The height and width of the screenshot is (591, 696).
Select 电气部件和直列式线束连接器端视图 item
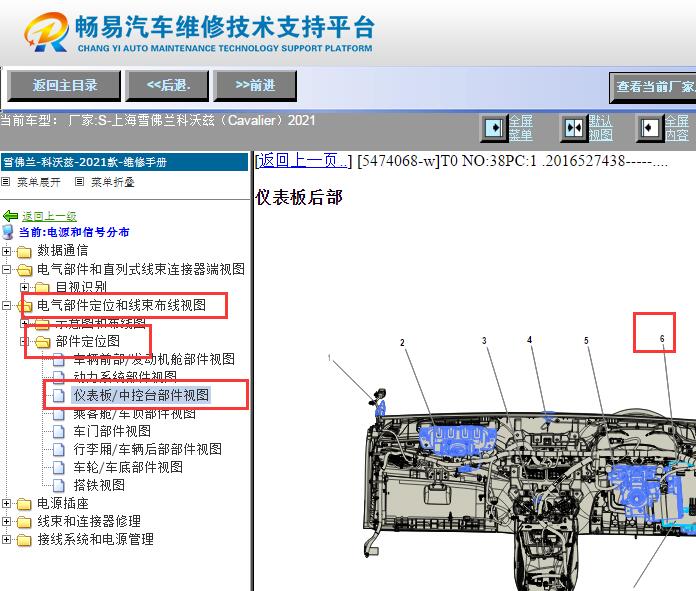pyautogui.click(x=141, y=269)
